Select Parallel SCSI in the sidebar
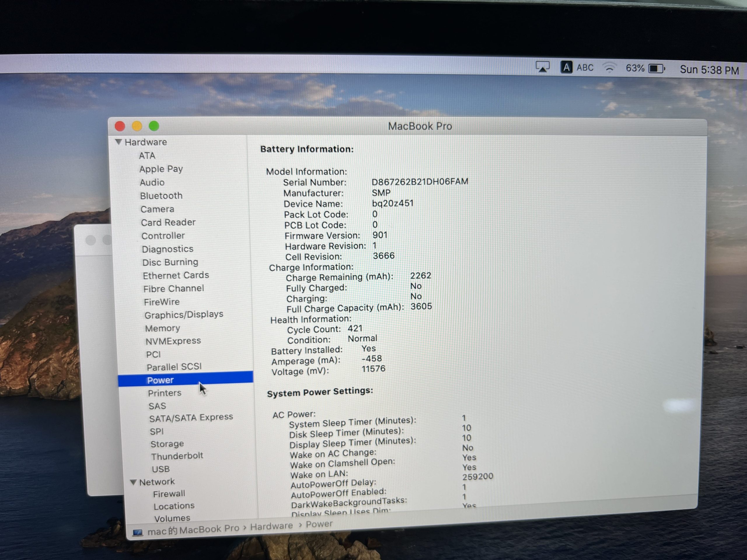747x560 pixels. (174, 367)
